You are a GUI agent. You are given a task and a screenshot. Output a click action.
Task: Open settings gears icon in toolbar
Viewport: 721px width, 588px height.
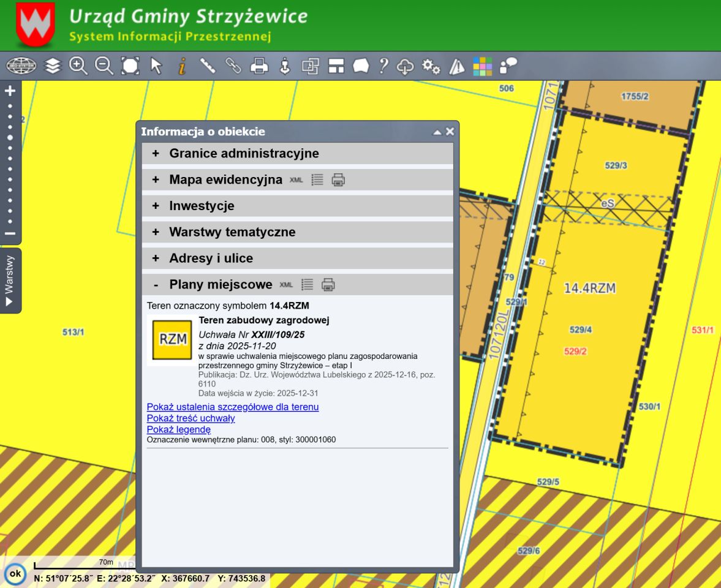tap(431, 66)
